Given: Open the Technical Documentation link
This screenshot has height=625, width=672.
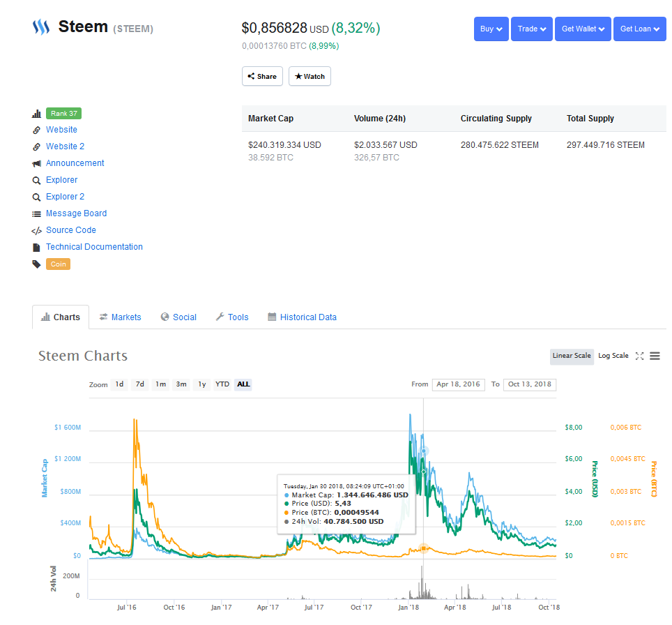Looking at the screenshot, I should [x=94, y=247].
